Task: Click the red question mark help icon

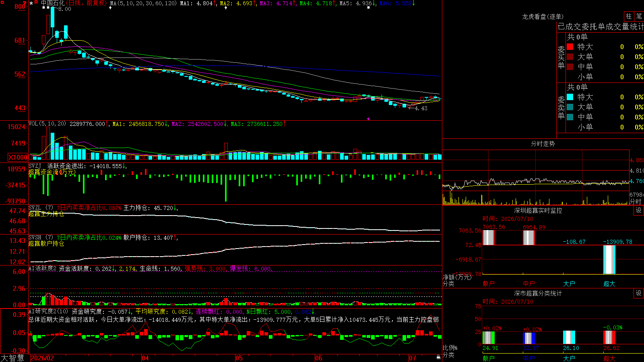Action: point(25,3)
